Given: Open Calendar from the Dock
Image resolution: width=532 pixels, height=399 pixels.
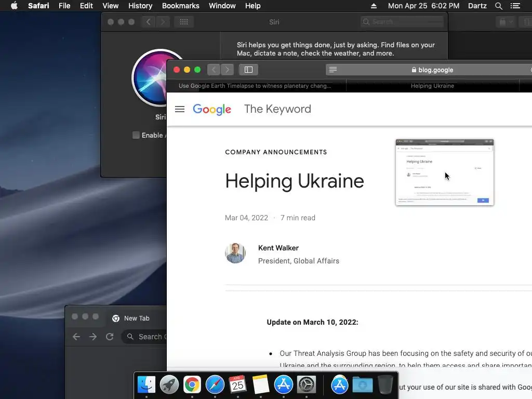Looking at the screenshot, I should click(x=237, y=385).
